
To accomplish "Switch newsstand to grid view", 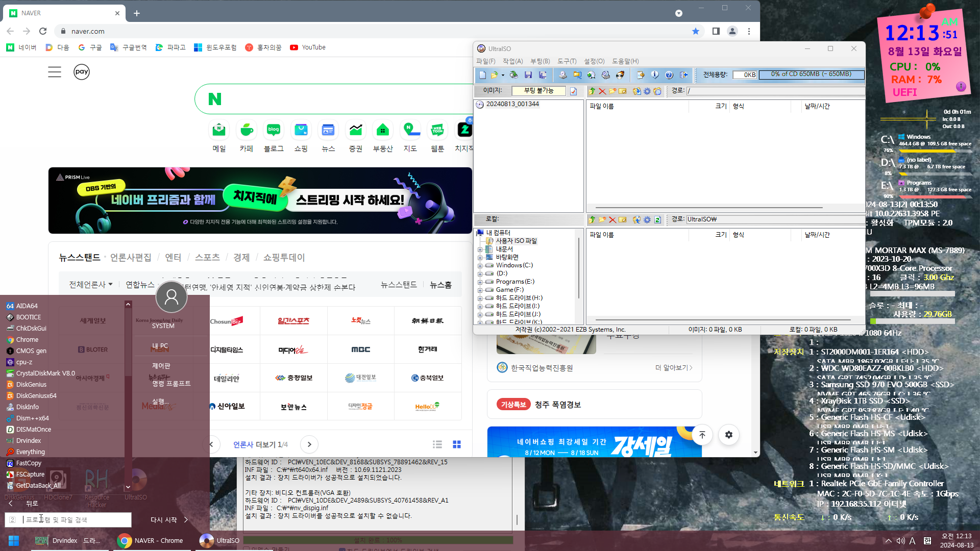I will (457, 444).
